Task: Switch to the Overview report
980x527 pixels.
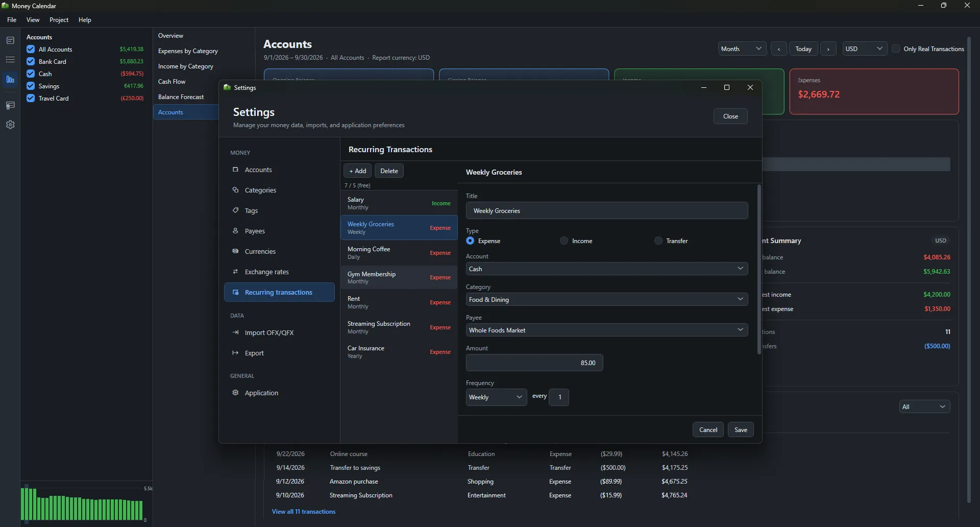Action: (204, 36)
